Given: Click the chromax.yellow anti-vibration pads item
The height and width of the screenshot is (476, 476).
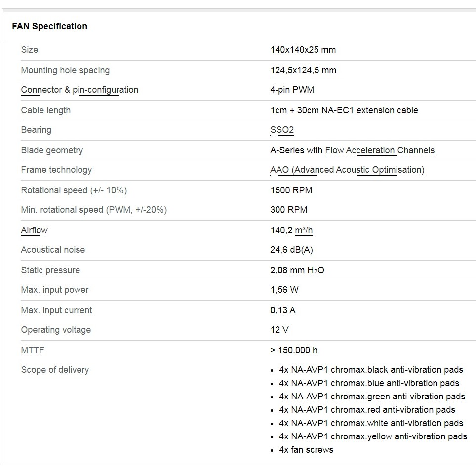Looking at the screenshot, I should coord(373,436).
